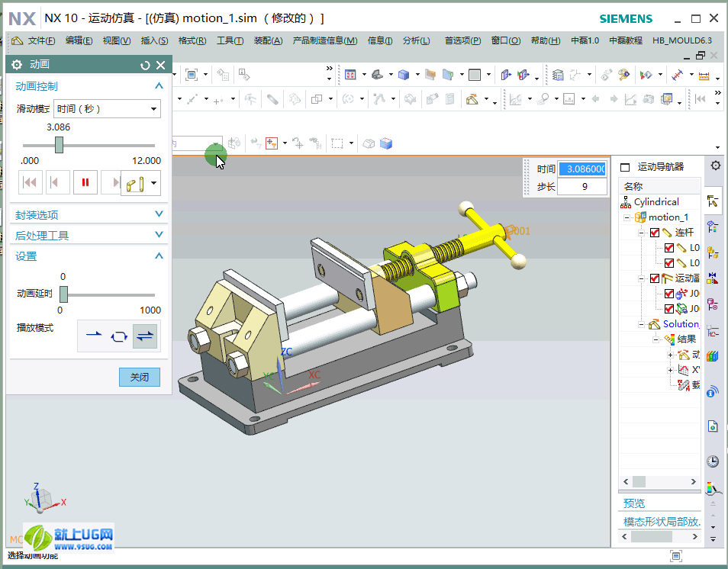Jump to the first animation step
Viewport: 728px width, 569px height.
coord(31,182)
